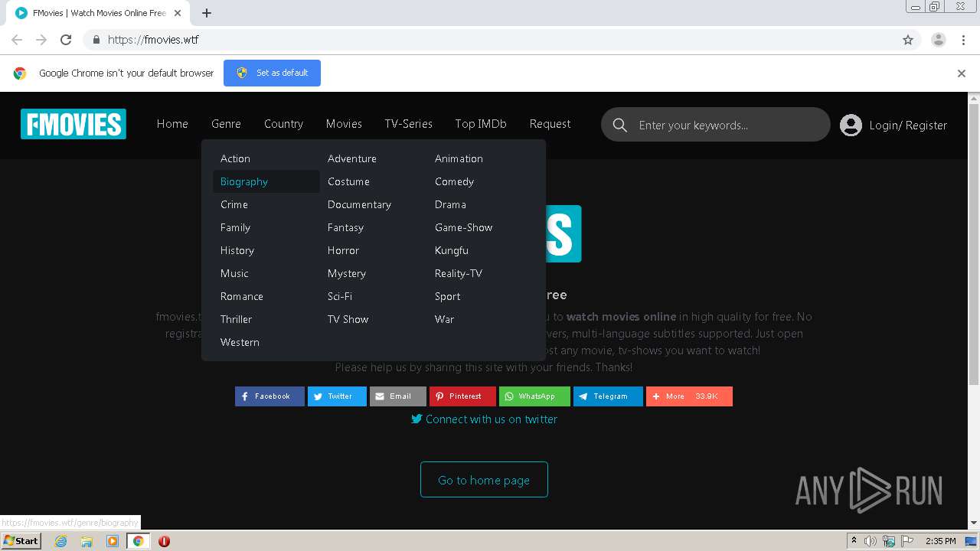
Task: Open More sharing options
Action: click(689, 396)
